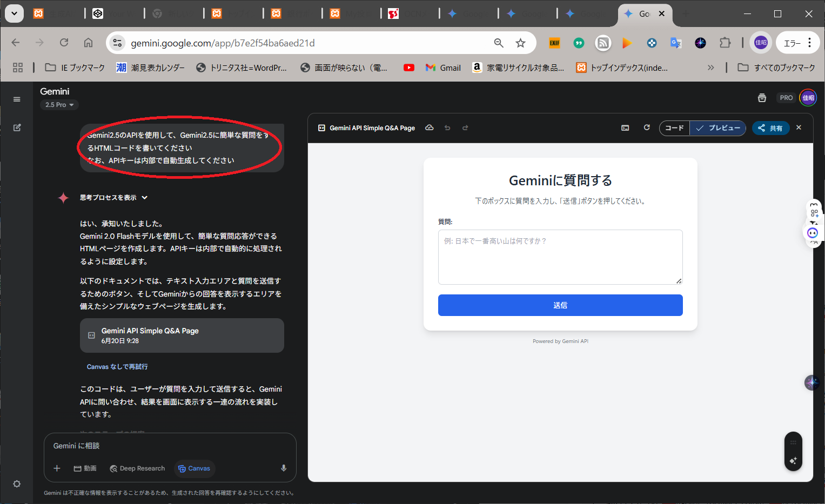This screenshot has height=504, width=825.
Task: Click the Google Translate extension icon
Action: tap(676, 43)
